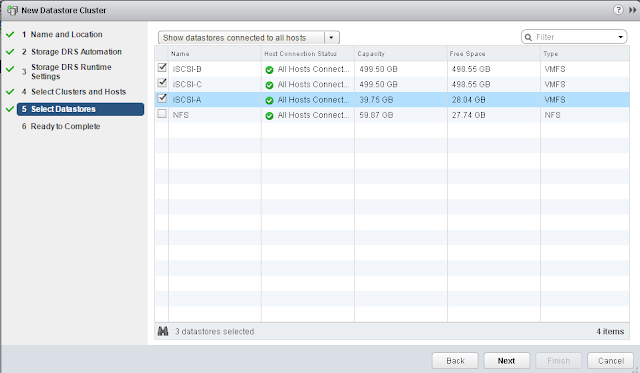640x373 pixels.
Task: Uncheck the iSCSI-C datastore checkbox
Action: point(162,82)
